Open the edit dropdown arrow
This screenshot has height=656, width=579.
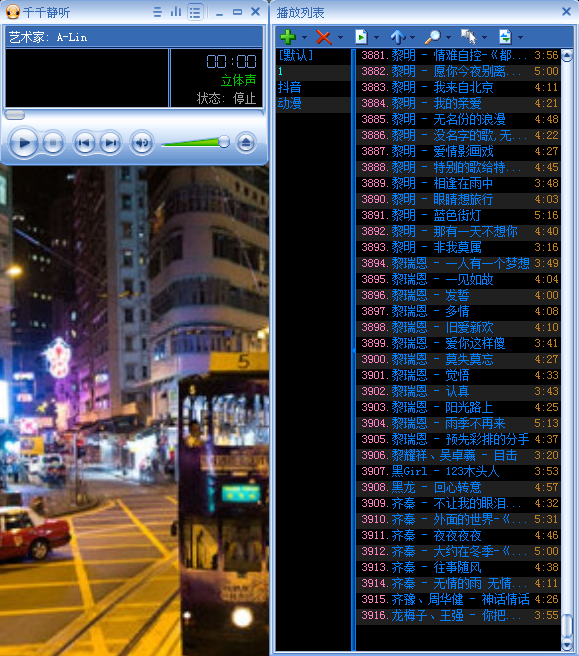point(484,37)
